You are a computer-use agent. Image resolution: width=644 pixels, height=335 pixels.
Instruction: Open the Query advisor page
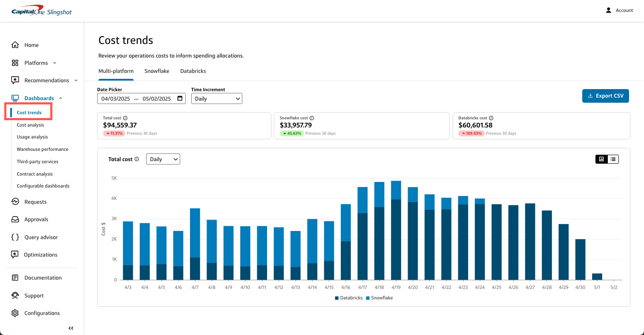pyautogui.click(x=41, y=237)
